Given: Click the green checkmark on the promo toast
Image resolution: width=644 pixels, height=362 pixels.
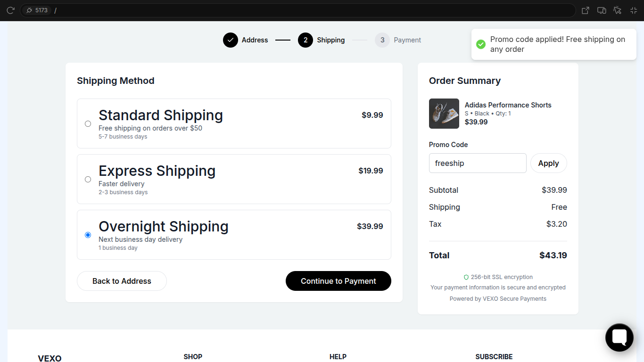Looking at the screenshot, I should click(481, 44).
